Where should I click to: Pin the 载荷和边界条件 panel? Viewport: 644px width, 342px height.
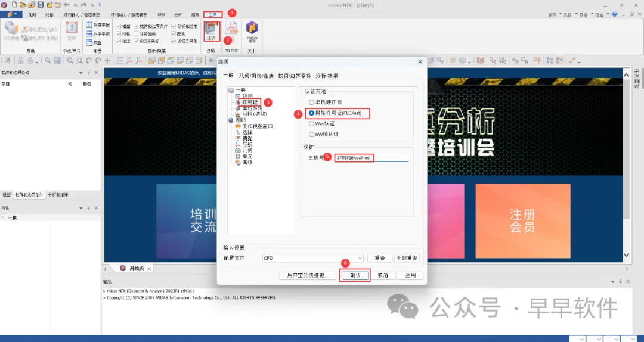pos(88,73)
